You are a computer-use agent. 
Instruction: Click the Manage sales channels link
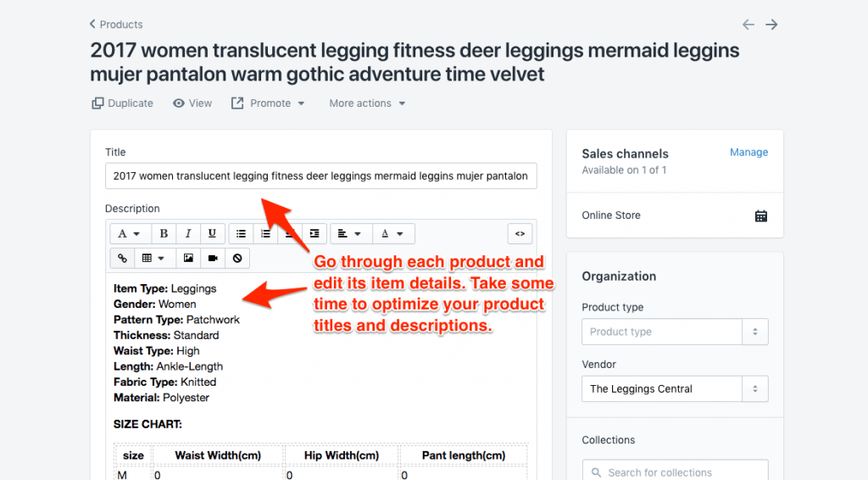748,153
